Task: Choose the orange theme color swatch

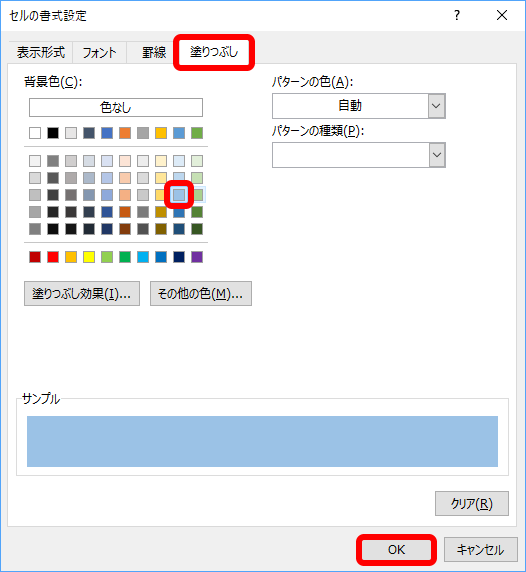Action: (x=125, y=133)
